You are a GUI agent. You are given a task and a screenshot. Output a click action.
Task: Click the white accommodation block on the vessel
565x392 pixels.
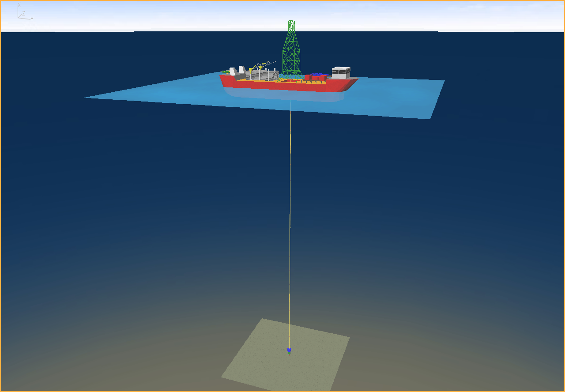click(x=341, y=73)
